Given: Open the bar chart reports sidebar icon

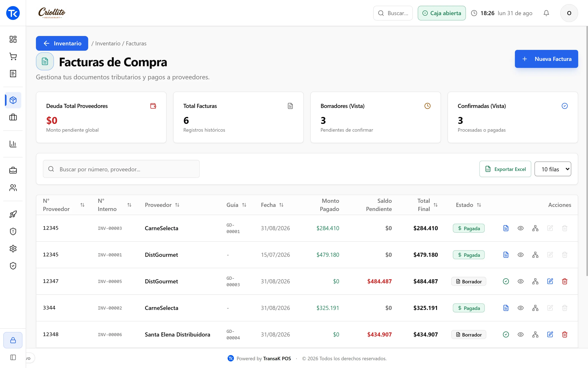Looking at the screenshot, I should point(13,144).
